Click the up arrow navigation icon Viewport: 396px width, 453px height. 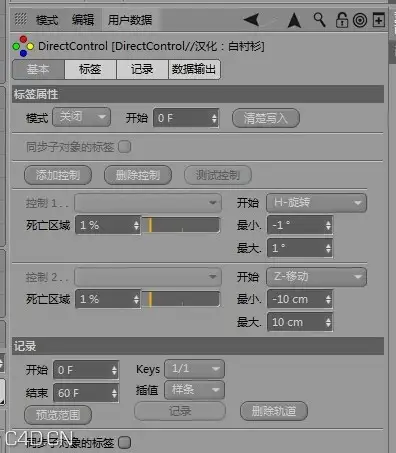(x=294, y=20)
